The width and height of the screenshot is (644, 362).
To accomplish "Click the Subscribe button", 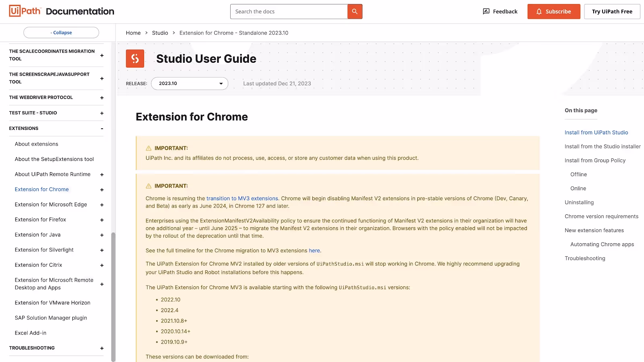I will (x=554, y=12).
